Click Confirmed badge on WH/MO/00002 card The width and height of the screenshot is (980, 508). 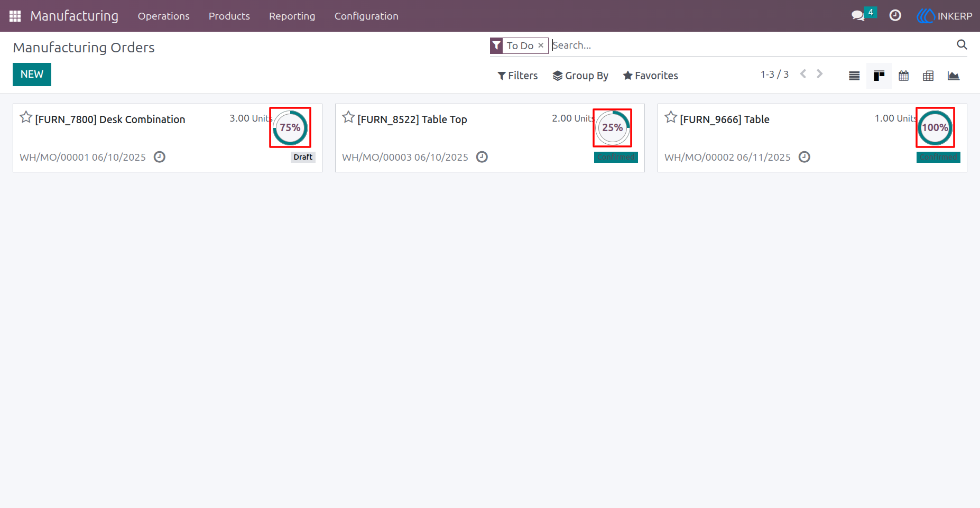tap(938, 157)
